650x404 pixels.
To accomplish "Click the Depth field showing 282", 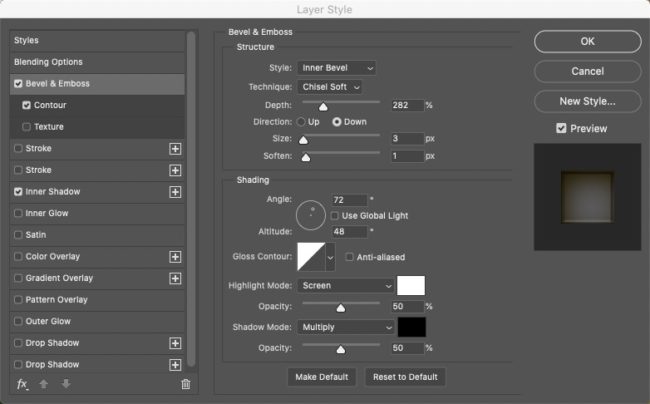I will pos(407,105).
